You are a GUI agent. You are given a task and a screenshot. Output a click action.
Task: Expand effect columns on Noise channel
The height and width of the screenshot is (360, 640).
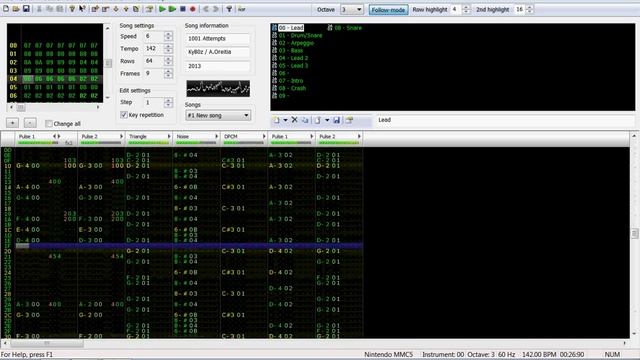tap(217, 136)
